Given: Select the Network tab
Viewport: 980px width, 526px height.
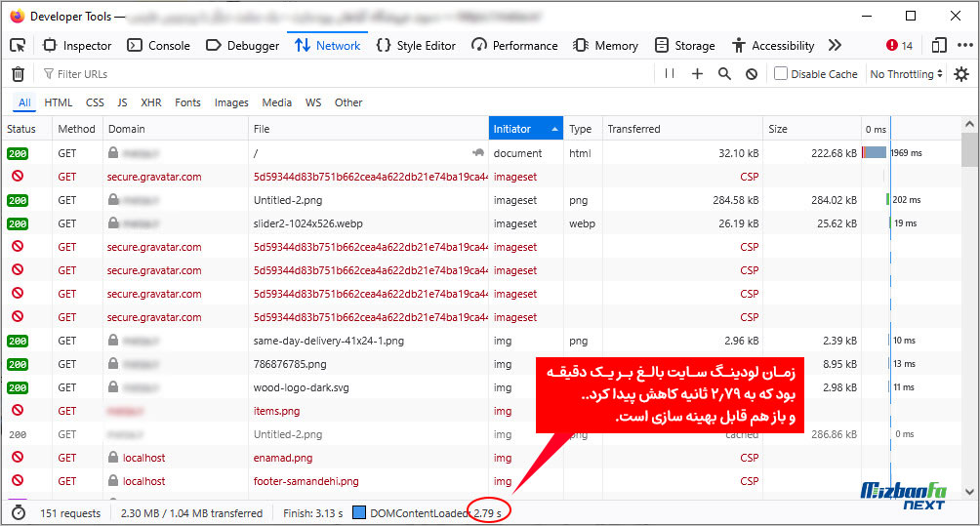Looking at the screenshot, I should pyautogui.click(x=328, y=45).
